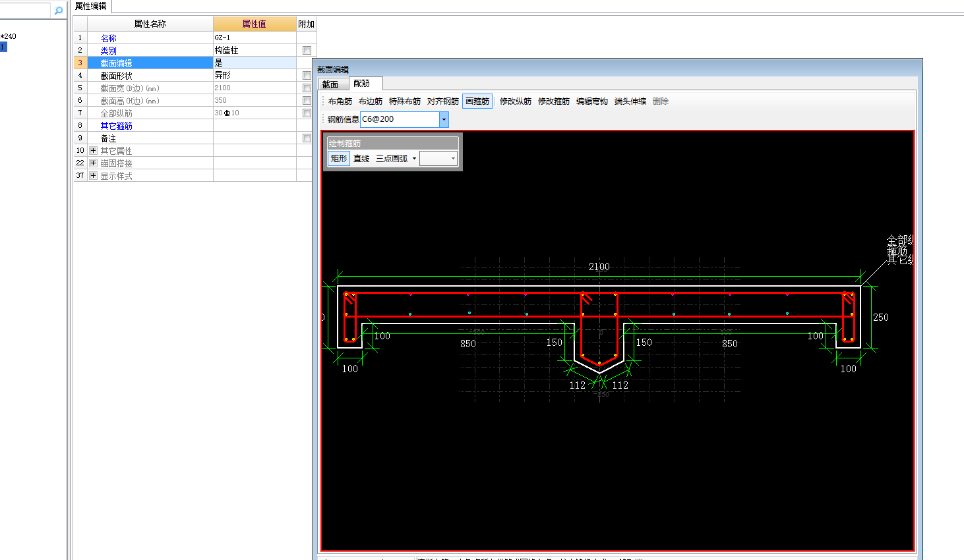Click the 备注 property name
This screenshot has height=560, width=964.
pyautogui.click(x=109, y=138)
